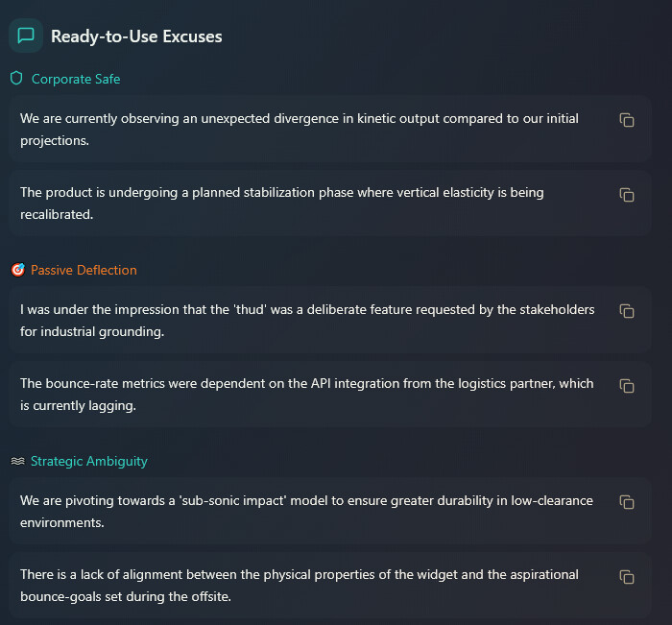Copy the offsite bounce-goals alignment excuse
Viewport: 672px width, 625px height.
pos(627,577)
